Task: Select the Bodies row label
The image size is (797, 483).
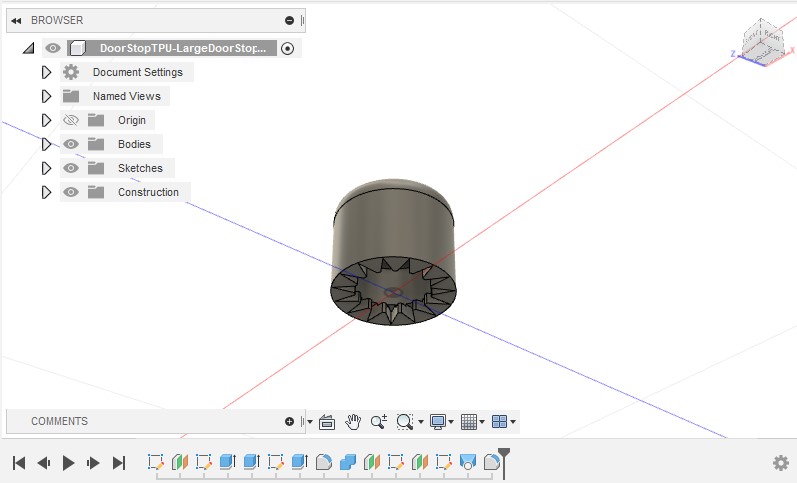Action: [134, 144]
